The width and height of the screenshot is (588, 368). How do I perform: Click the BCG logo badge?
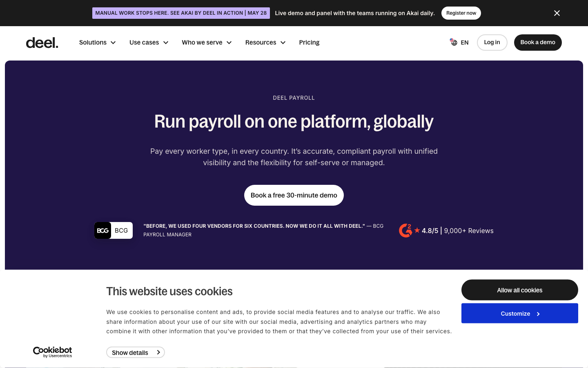coord(114,231)
